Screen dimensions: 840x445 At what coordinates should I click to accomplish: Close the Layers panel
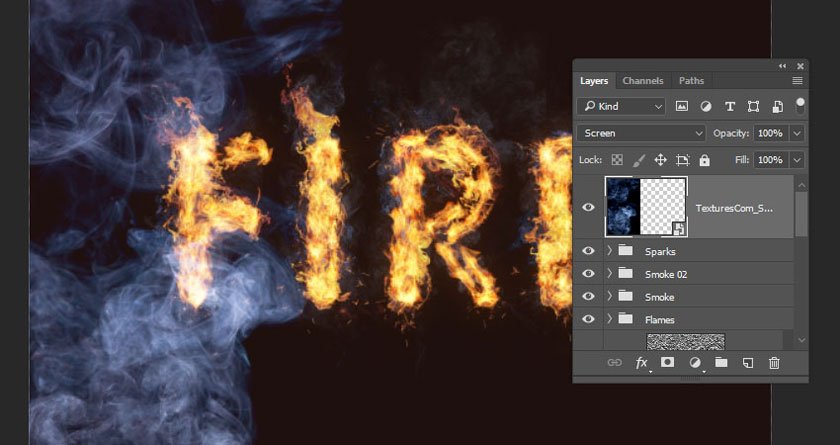click(x=800, y=66)
